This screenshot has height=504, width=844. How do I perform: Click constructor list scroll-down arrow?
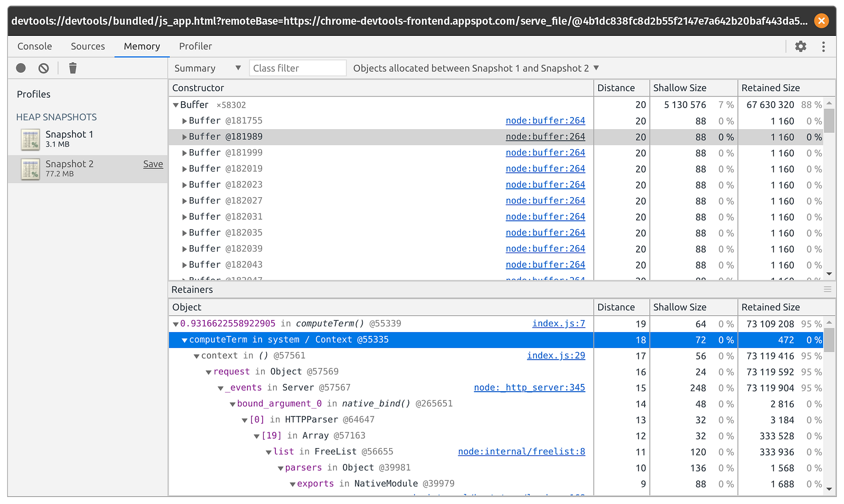coord(829,274)
